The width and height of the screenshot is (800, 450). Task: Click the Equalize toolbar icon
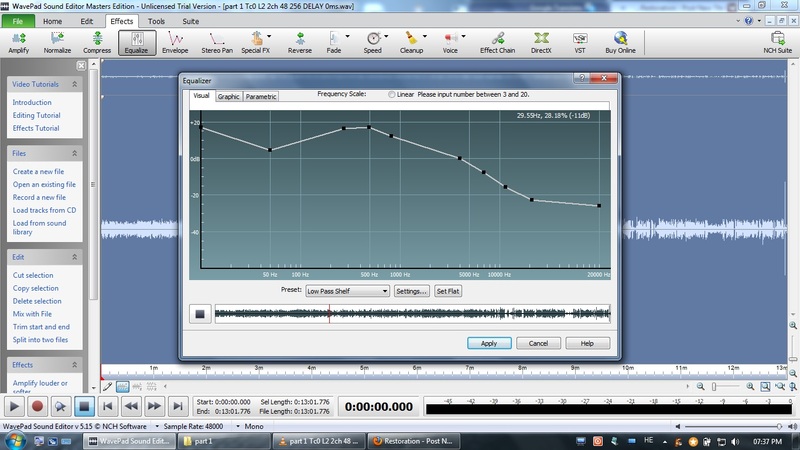(136, 43)
